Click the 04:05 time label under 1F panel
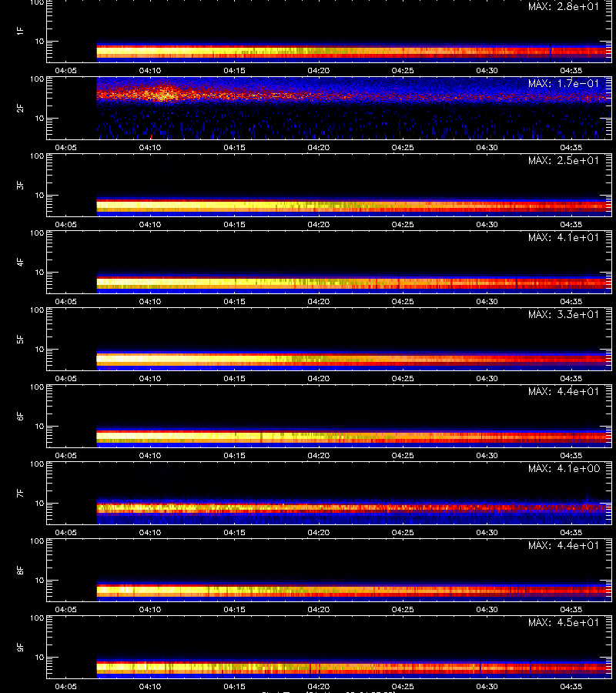616x693 pixels. (66, 70)
